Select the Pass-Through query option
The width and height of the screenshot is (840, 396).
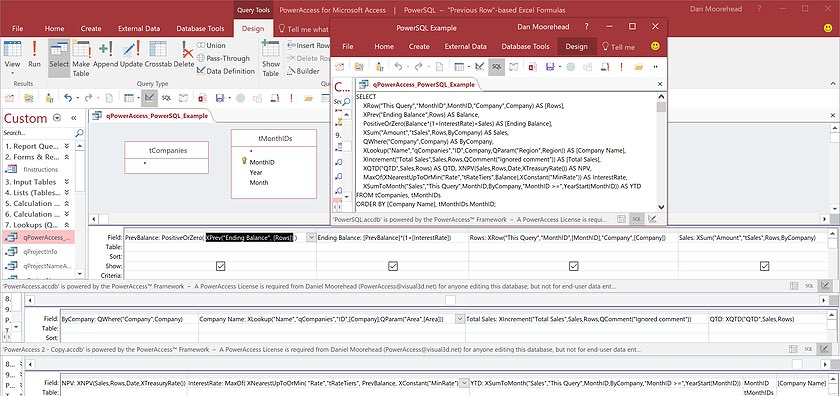pos(223,58)
